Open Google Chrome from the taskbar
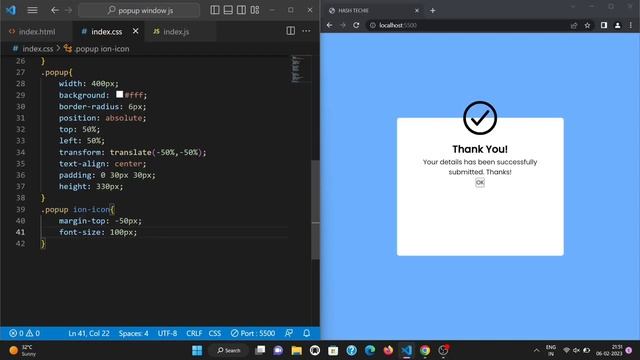640x360 pixels. pyautogui.click(x=425, y=350)
